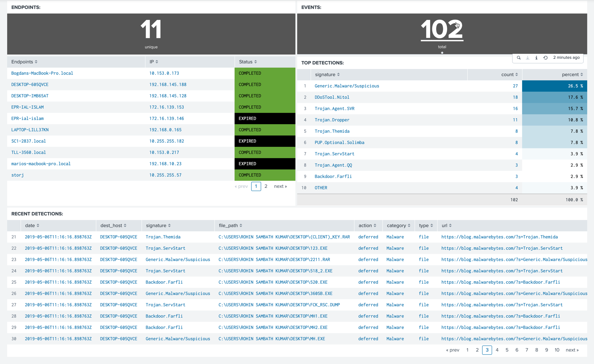Click DESKTOP-605QVCE dest_host in row 22
594x364 pixels.
click(119, 248)
